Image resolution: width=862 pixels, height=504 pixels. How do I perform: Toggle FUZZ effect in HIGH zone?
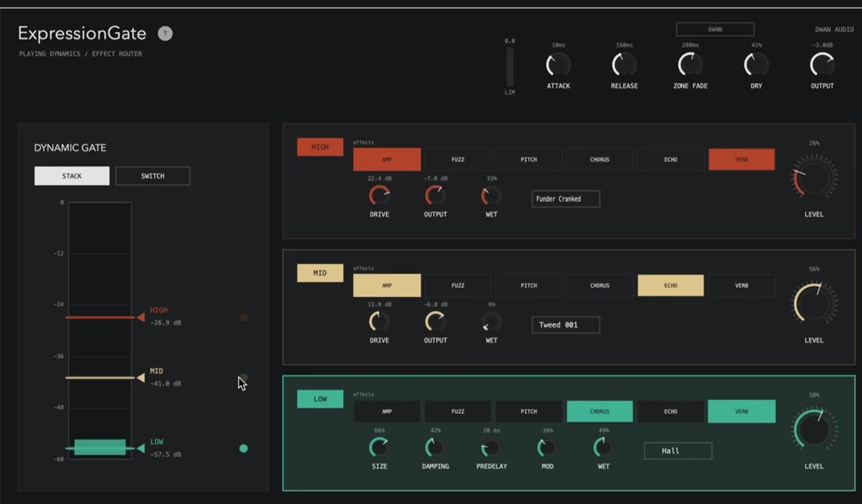coord(458,159)
